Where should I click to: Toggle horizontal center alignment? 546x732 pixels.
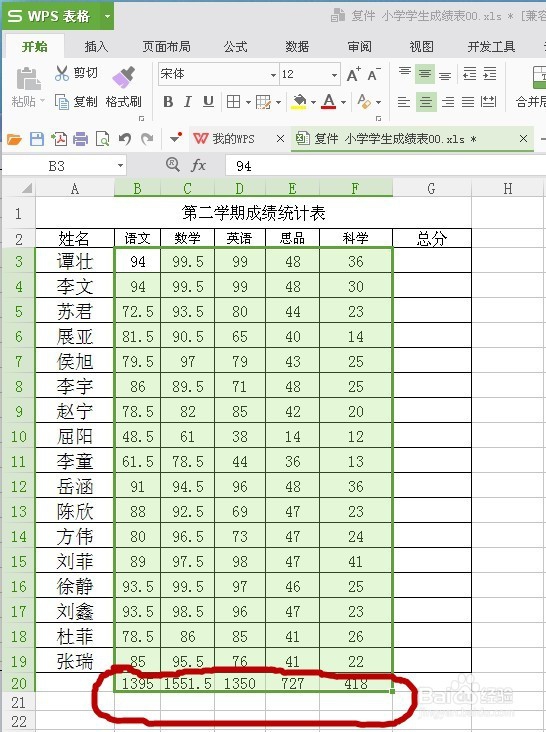point(426,102)
